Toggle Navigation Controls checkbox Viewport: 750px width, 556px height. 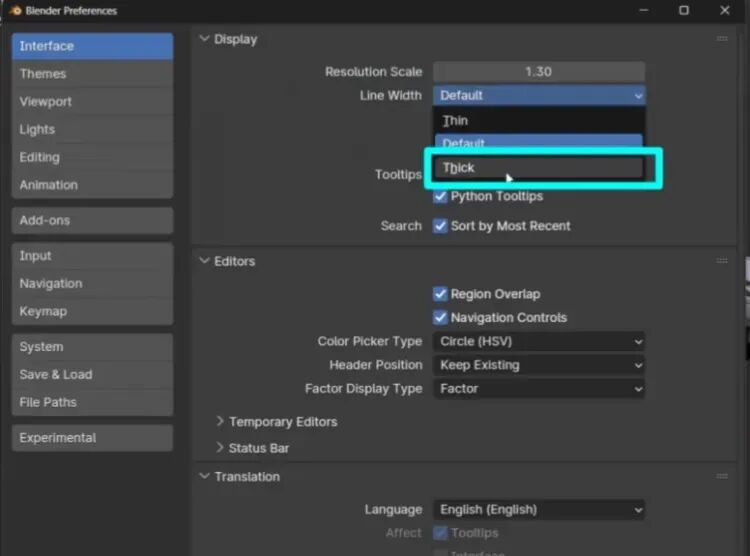pos(440,317)
